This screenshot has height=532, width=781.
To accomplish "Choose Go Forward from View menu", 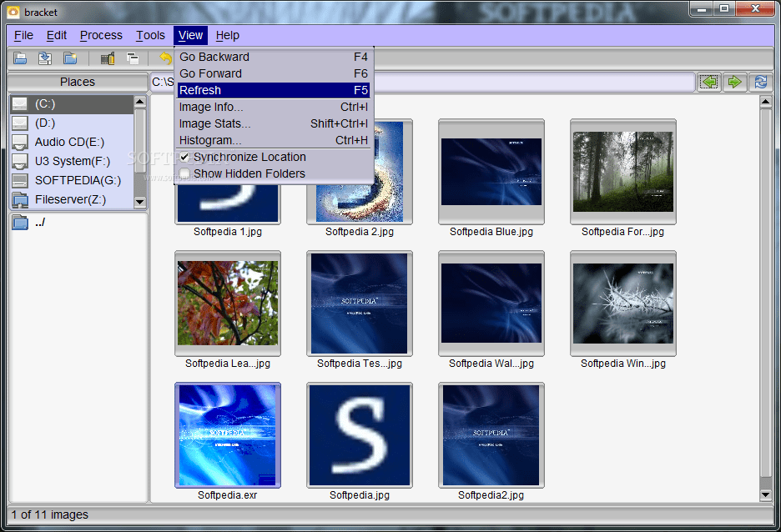I will pyautogui.click(x=274, y=73).
